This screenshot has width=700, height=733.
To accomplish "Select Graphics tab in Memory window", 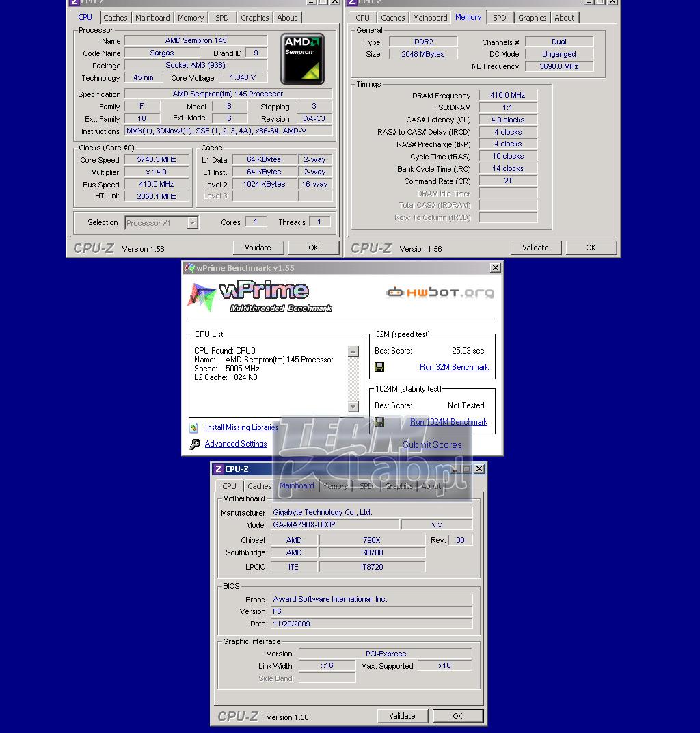I will pyautogui.click(x=533, y=18).
